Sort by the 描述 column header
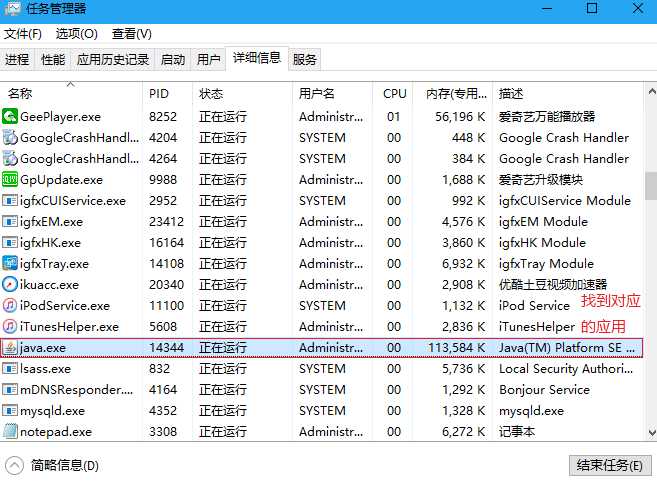The image size is (657, 486). click(568, 93)
